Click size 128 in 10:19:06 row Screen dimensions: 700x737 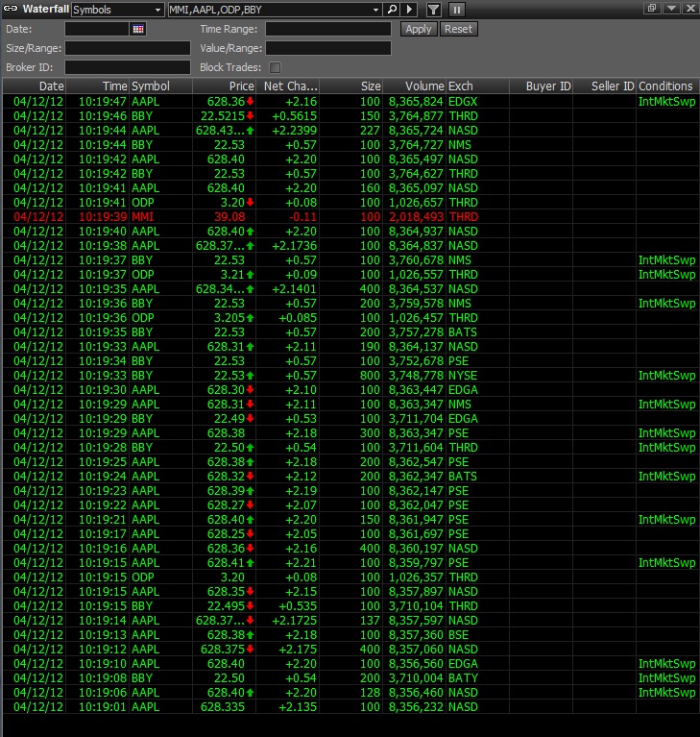click(x=370, y=693)
